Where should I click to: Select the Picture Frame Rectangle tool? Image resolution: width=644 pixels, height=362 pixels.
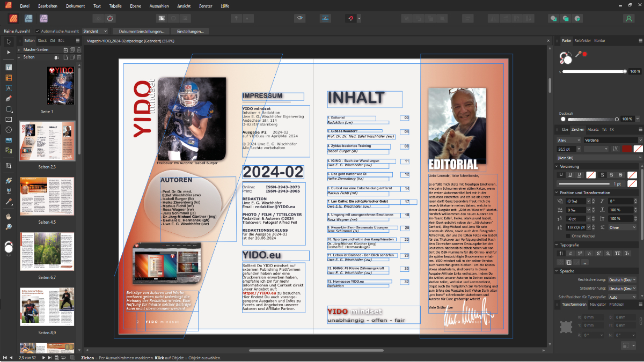[x=9, y=119]
